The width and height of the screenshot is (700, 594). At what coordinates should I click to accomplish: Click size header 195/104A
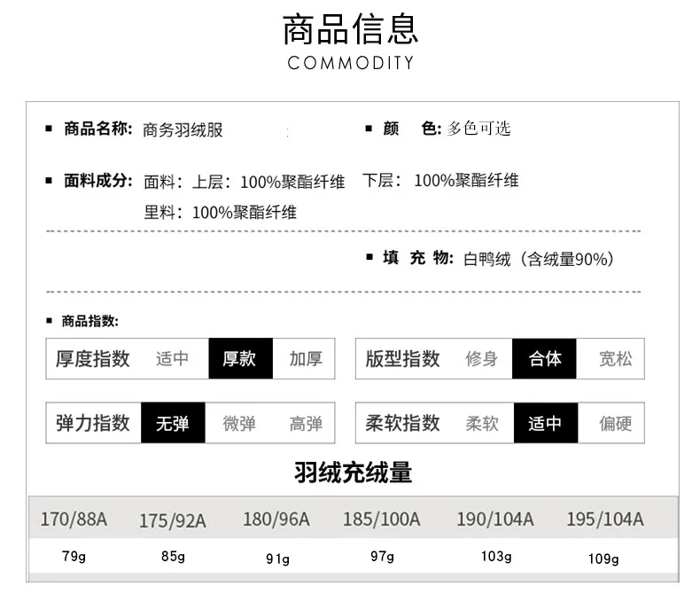pos(605,520)
